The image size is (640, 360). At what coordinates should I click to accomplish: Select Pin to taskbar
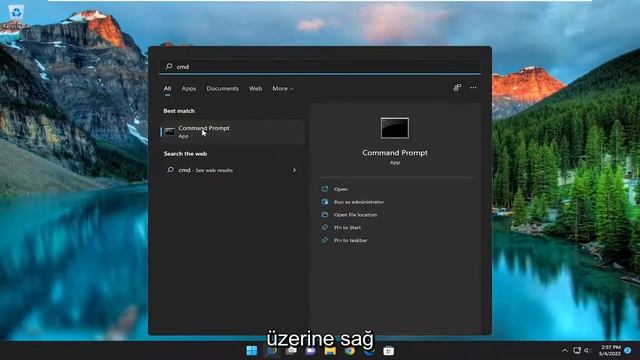tap(350, 240)
